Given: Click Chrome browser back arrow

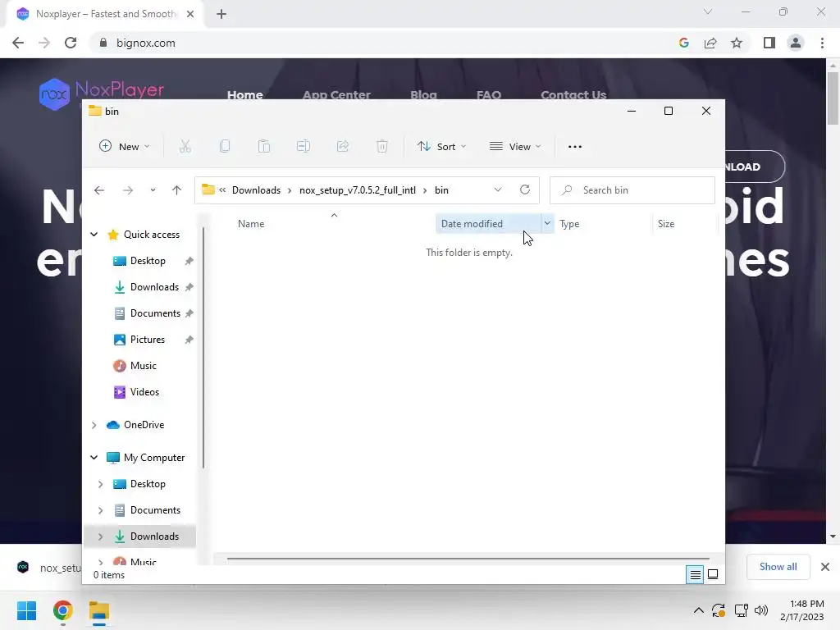Looking at the screenshot, I should 18,43.
